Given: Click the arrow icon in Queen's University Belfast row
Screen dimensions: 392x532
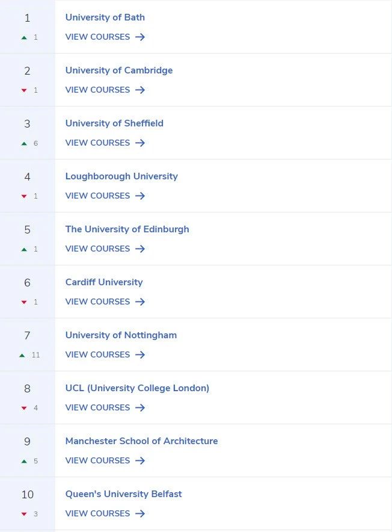Looking at the screenshot, I should click(x=140, y=513).
